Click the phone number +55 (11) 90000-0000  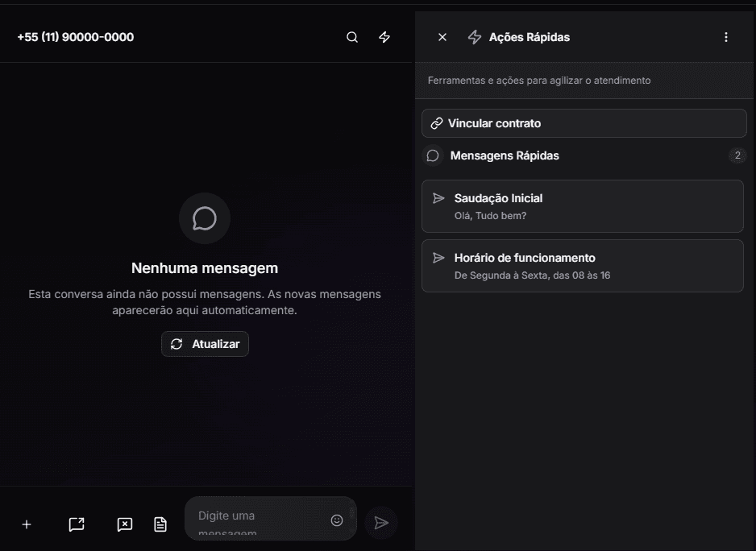click(76, 37)
